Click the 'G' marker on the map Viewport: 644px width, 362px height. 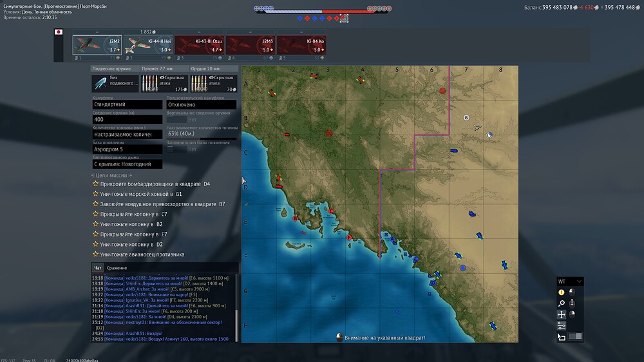click(466, 117)
